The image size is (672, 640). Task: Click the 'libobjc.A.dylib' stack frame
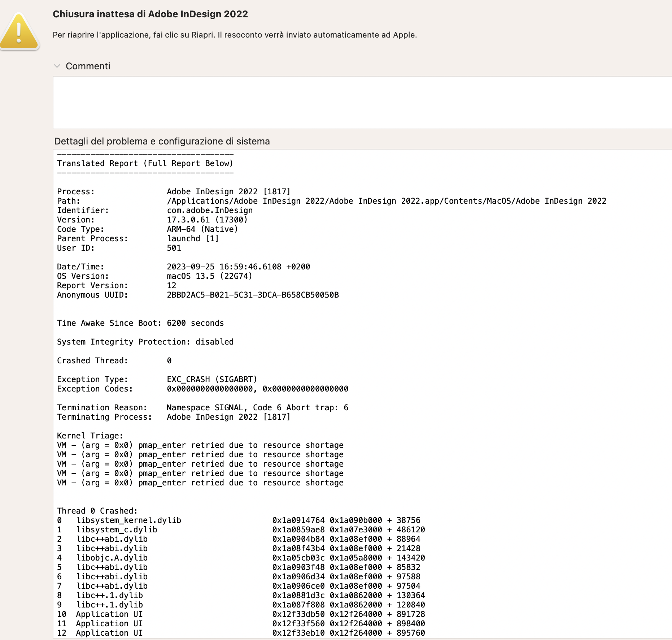coord(241,558)
